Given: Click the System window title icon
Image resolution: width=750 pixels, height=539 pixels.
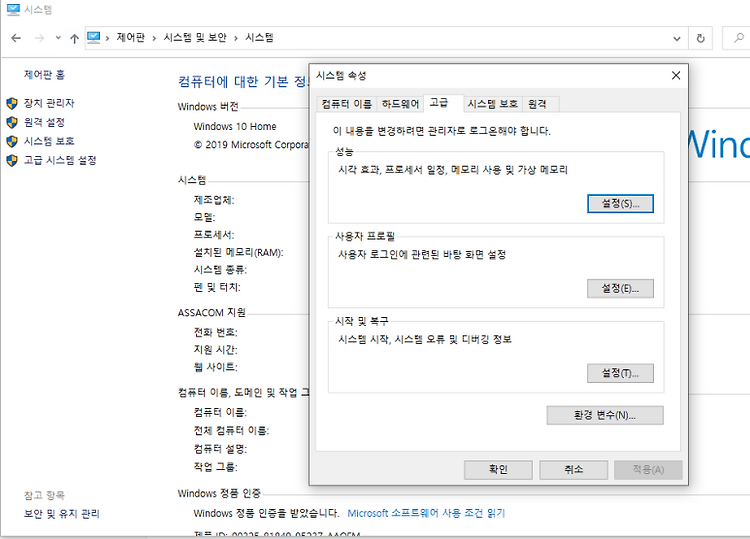Looking at the screenshot, I should 13,9.
